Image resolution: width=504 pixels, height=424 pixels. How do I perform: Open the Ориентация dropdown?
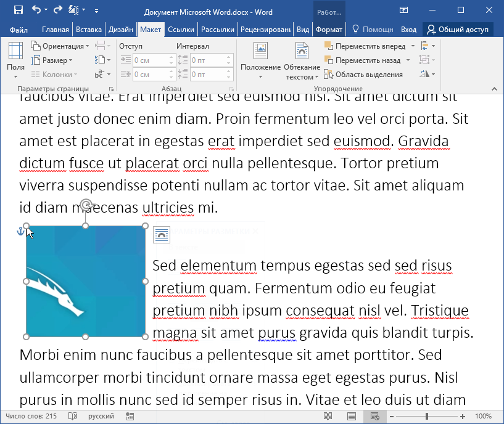[60, 46]
